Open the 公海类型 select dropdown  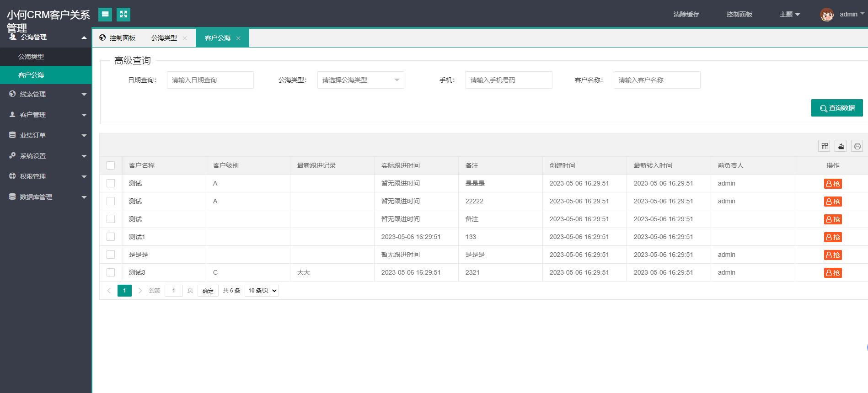click(360, 80)
